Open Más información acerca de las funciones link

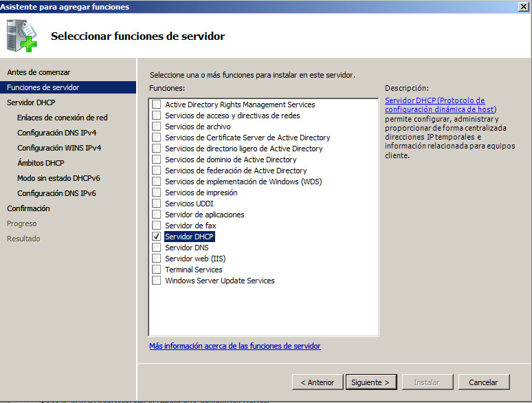click(234, 346)
